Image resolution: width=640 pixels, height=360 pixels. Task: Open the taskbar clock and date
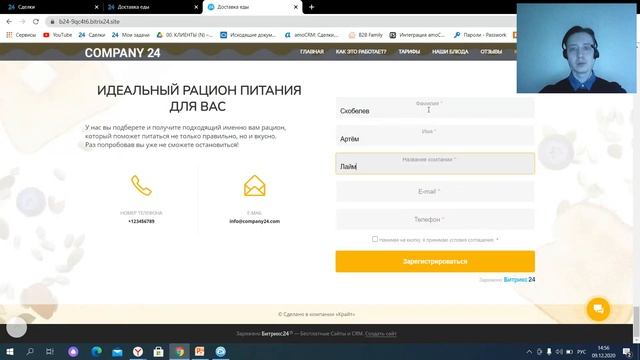604,352
